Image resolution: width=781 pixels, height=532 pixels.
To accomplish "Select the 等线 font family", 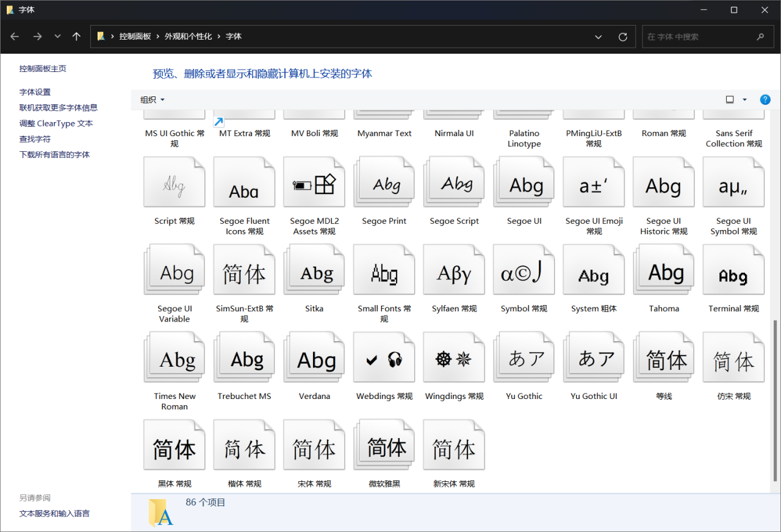I will tap(664, 358).
